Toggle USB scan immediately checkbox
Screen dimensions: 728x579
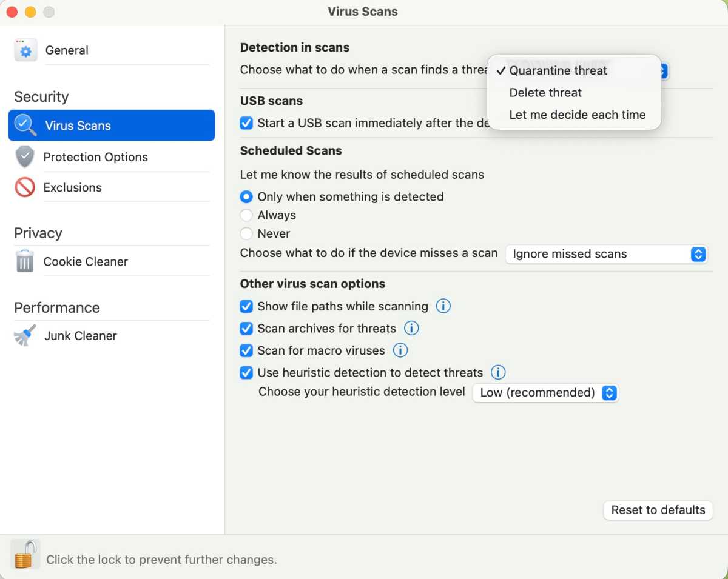(x=246, y=123)
